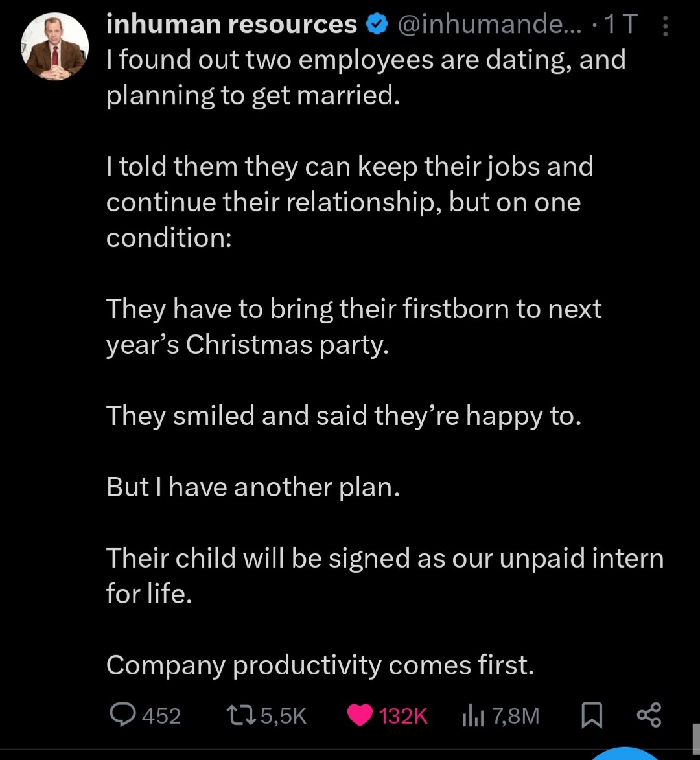700x760 pixels.
Task: Click the 5,5K repost count
Action: point(283,715)
